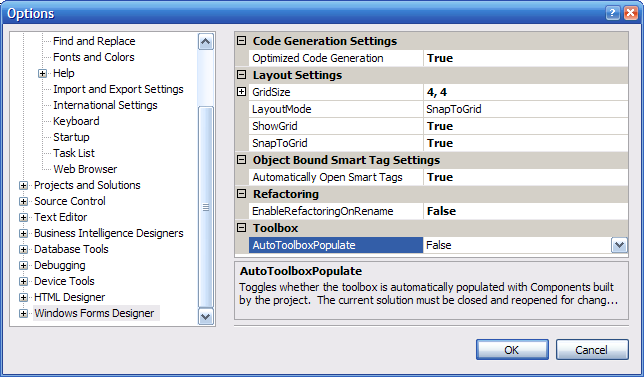Select Import and Export Settings item
Viewport: 644px width, 377px height.
[118, 89]
